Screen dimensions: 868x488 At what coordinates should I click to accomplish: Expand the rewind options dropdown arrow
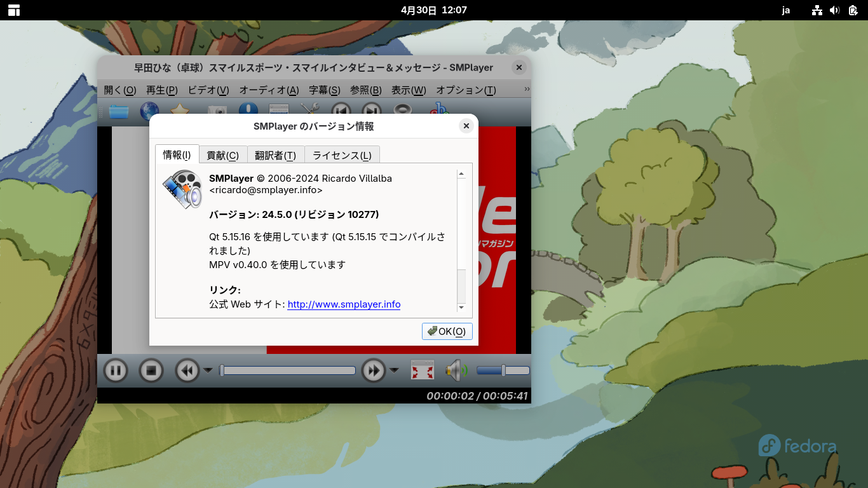pyautogui.click(x=208, y=370)
